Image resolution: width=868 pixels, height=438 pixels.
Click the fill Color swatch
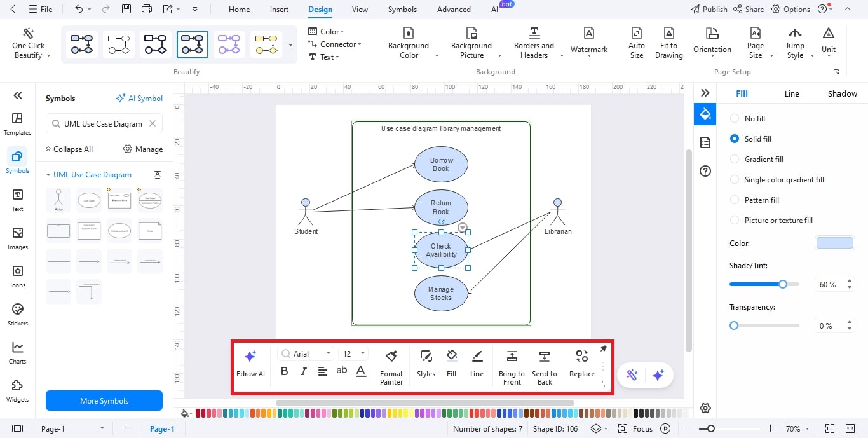pyautogui.click(x=834, y=243)
